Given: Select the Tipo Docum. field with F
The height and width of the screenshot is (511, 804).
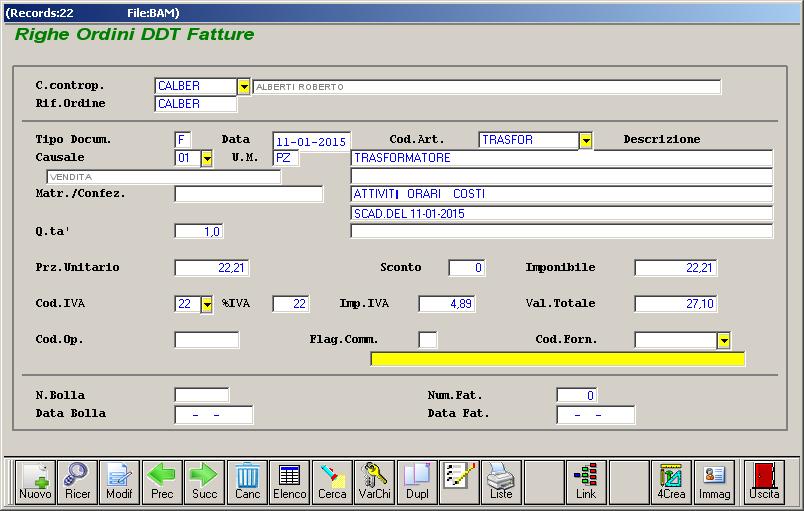Looking at the screenshot, I should click(x=183, y=140).
